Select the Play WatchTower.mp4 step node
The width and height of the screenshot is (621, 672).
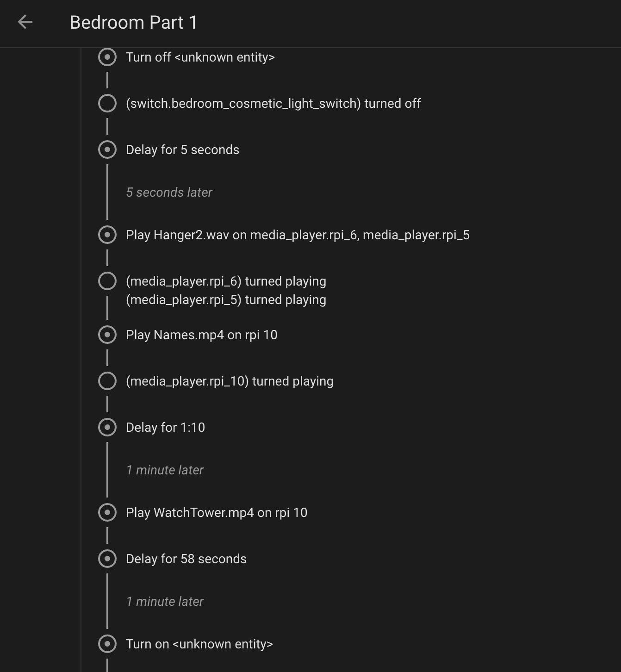tap(107, 512)
